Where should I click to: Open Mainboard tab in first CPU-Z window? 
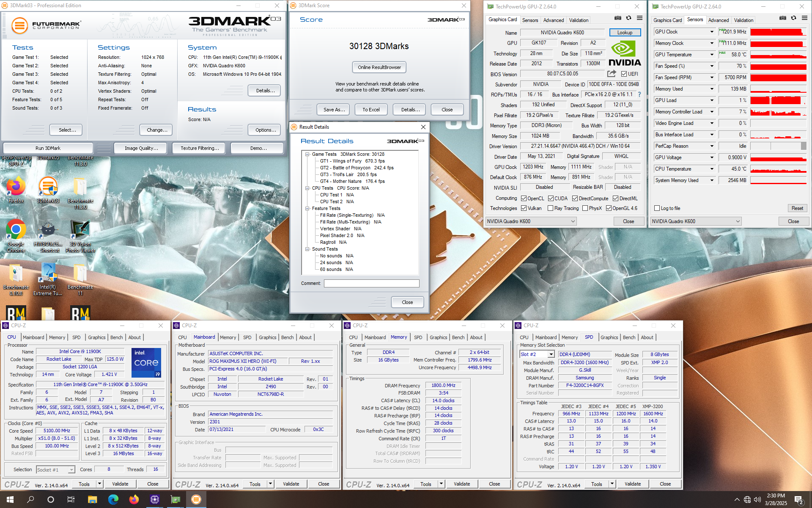(x=33, y=337)
